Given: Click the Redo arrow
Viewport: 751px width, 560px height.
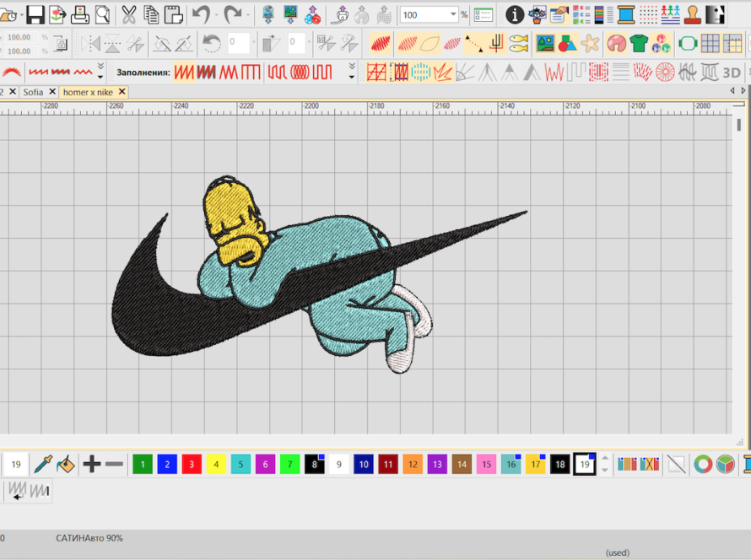Looking at the screenshot, I should tap(233, 15).
